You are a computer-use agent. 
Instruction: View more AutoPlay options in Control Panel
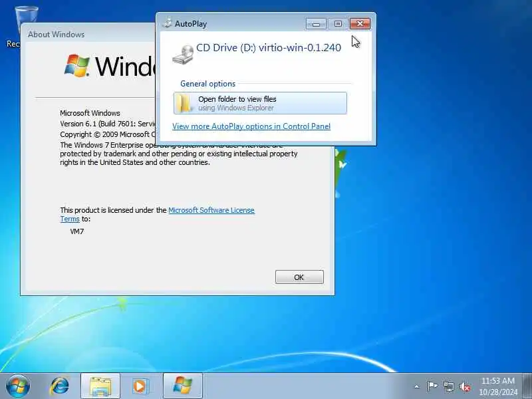pyautogui.click(x=251, y=126)
